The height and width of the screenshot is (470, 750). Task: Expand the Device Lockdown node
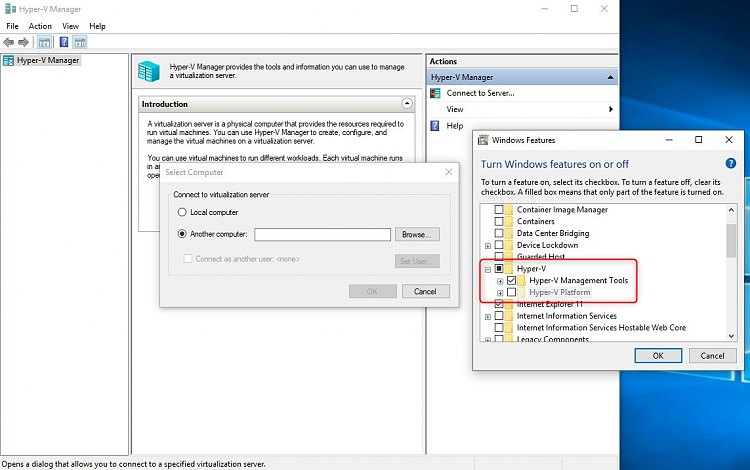coord(487,246)
